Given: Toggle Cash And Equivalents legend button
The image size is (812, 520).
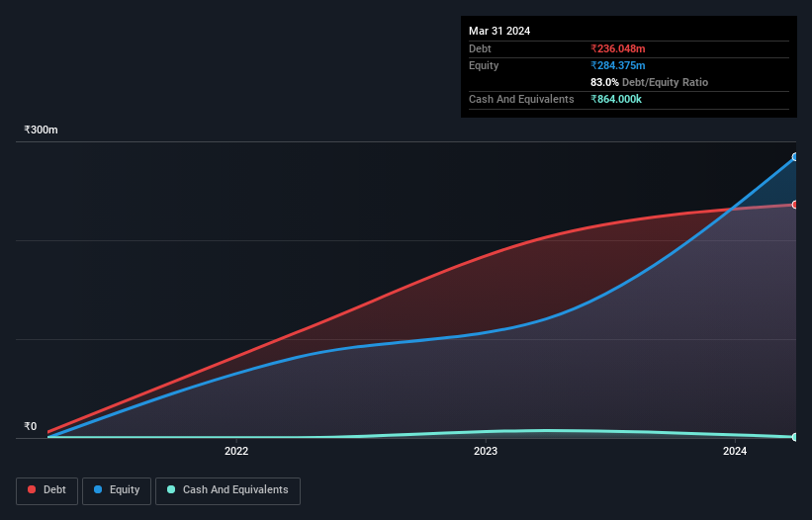Looking at the screenshot, I should [x=227, y=490].
